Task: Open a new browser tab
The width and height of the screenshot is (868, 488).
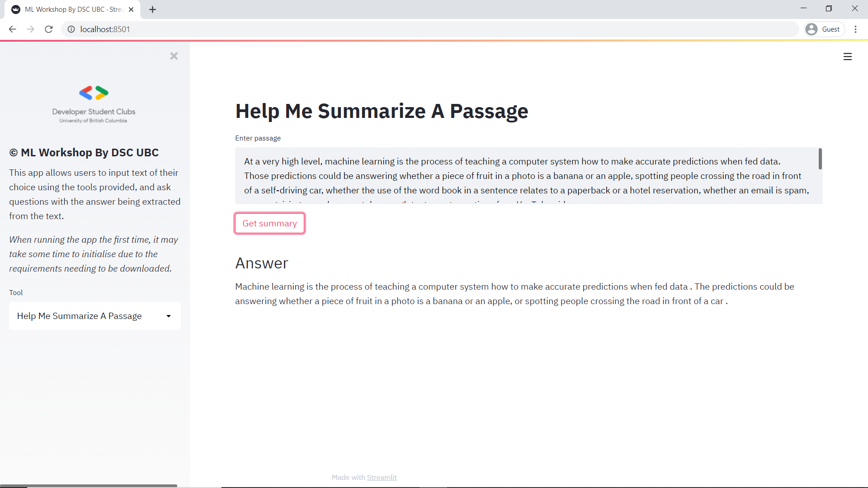Action: pos(152,9)
